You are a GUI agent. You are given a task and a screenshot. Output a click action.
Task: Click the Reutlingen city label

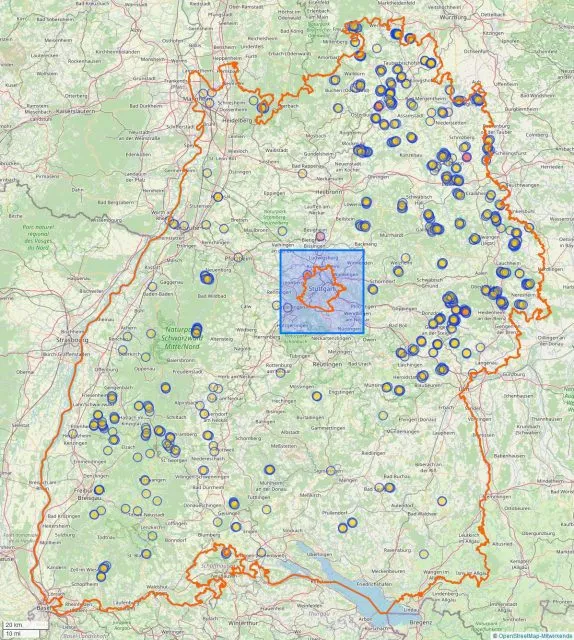coord(327,364)
